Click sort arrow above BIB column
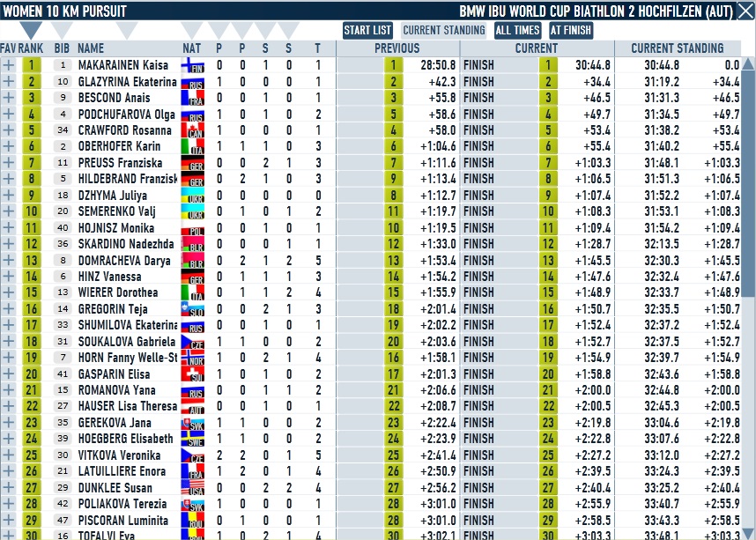 click(61, 30)
